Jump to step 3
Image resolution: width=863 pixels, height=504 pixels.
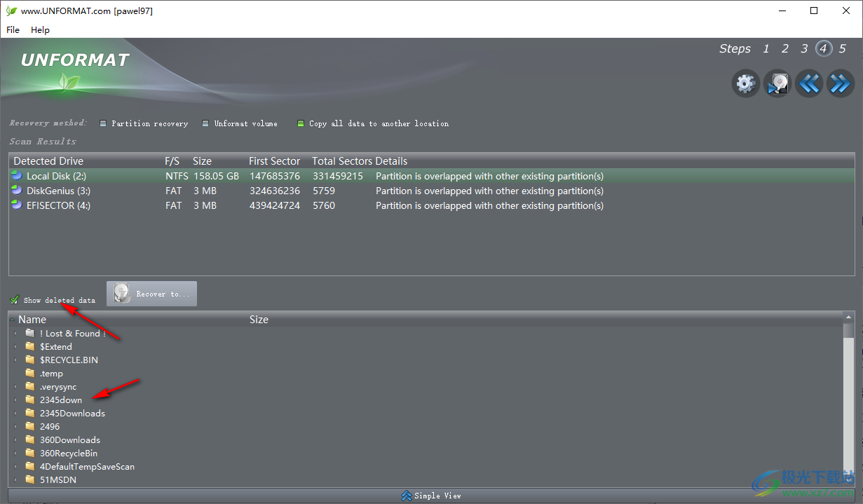[804, 48]
